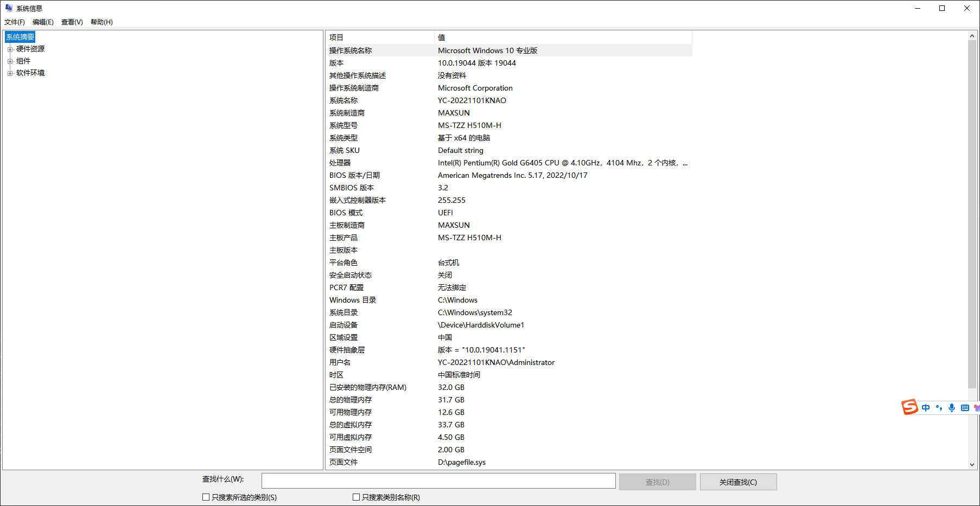This screenshot has width=980, height=506.
Task: Select the BIOS 版本/日期 row
Action: coord(509,175)
